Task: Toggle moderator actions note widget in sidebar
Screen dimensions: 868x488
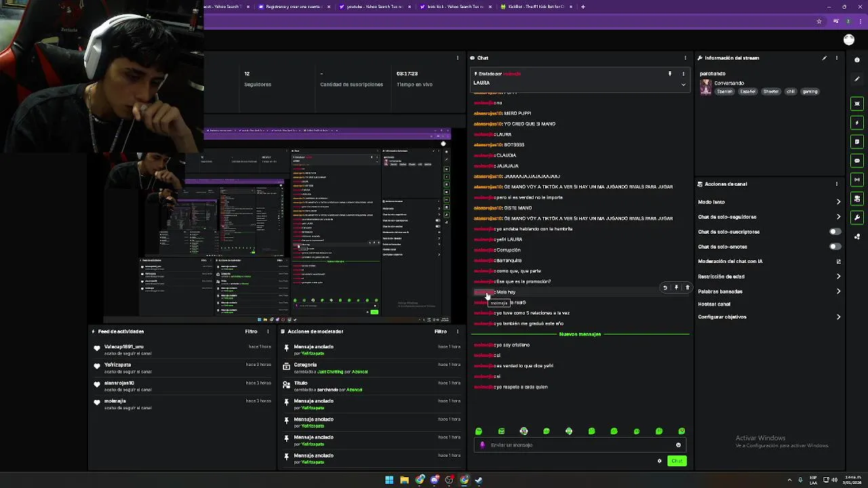Action: 857,142
